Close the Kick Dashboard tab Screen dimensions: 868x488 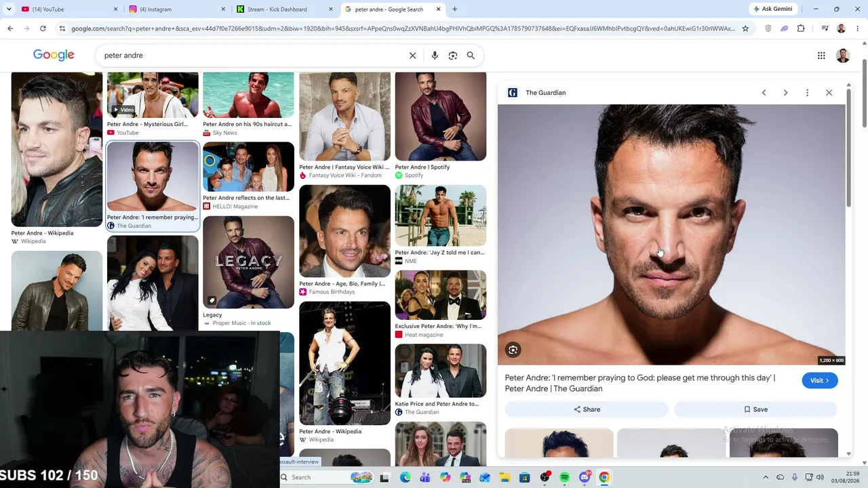[x=331, y=9]
